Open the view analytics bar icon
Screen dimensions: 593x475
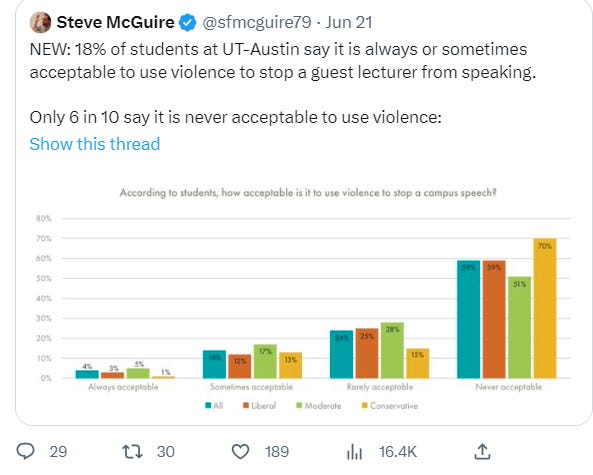coord(354,452)
